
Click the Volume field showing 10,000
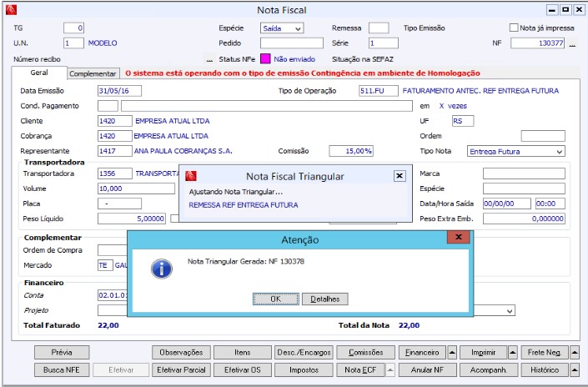pyautogui.click(x=136, y=188)
